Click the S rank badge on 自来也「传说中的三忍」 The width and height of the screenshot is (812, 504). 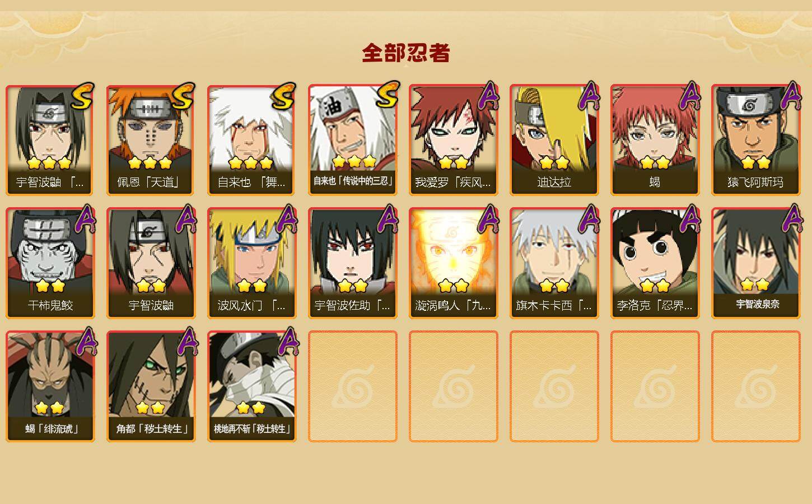point(386,95)
